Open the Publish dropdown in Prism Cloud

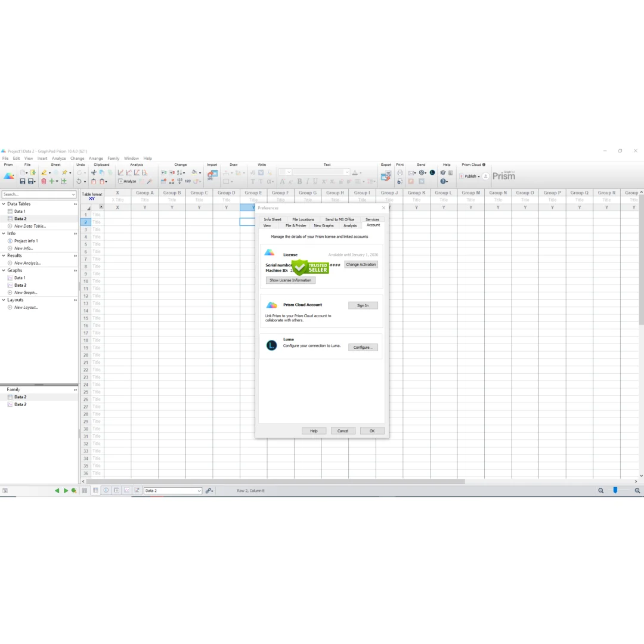pos(471,176)
